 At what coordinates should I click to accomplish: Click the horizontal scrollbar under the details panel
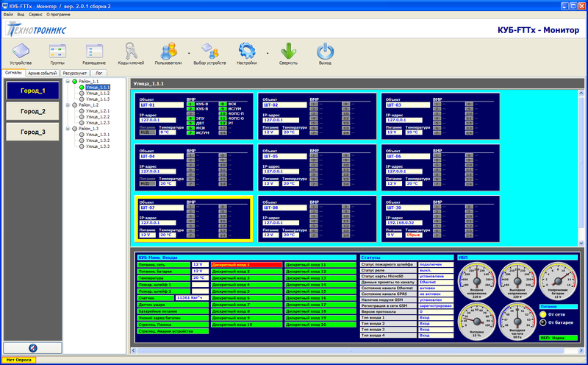[351, 350]
